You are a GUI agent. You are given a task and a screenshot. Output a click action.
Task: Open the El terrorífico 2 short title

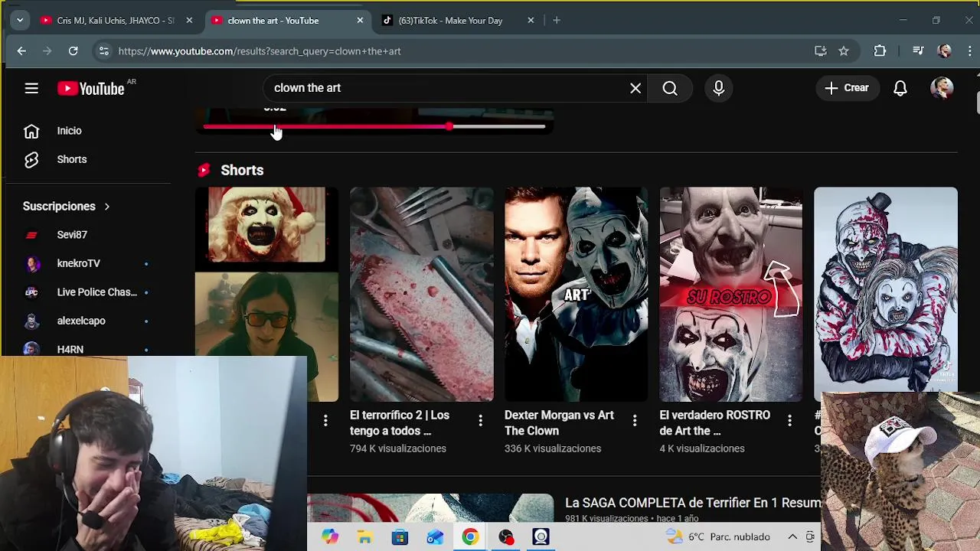[400, 423]
